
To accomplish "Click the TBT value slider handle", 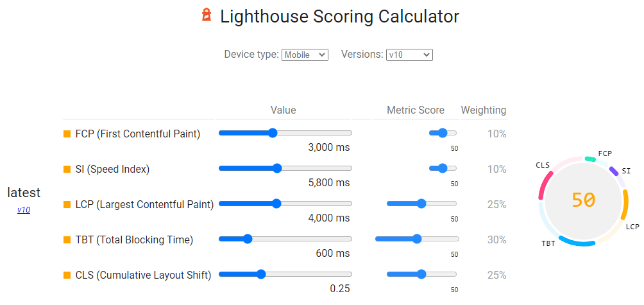I will coord(247,239).
